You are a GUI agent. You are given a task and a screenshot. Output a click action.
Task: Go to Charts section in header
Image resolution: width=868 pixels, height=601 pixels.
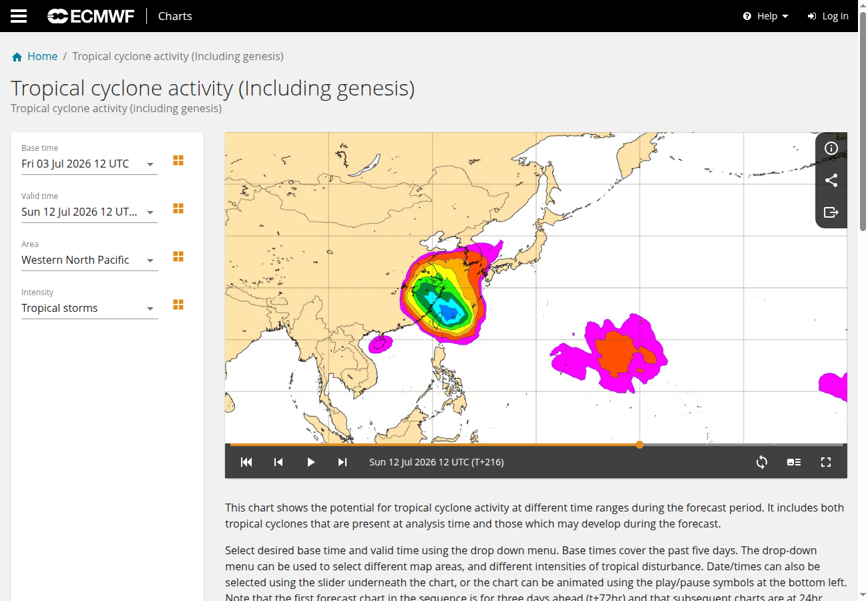coord(175,16)
